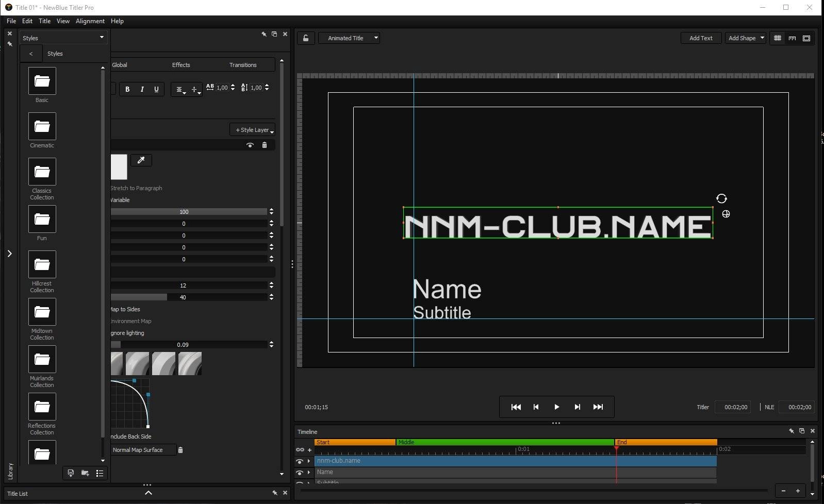The image size is (824, 504).
Task: Open the + Style Layer dropdown
Action: tap(253, 130)
